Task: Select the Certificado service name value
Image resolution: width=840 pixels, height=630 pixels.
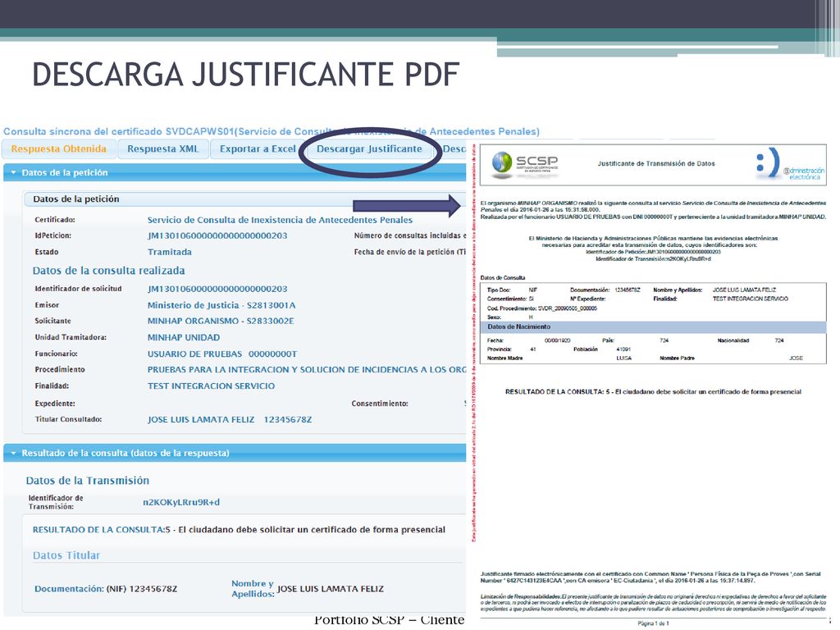Action: pyautogui.click(x=281, y=220)
